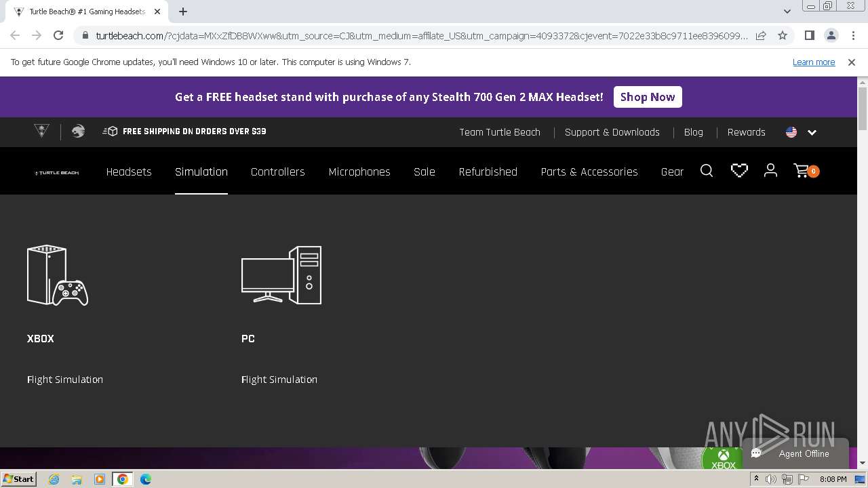Select the Xbox console and controller icon
Screen dimensions: 868x488
click(x=58, y=275)
